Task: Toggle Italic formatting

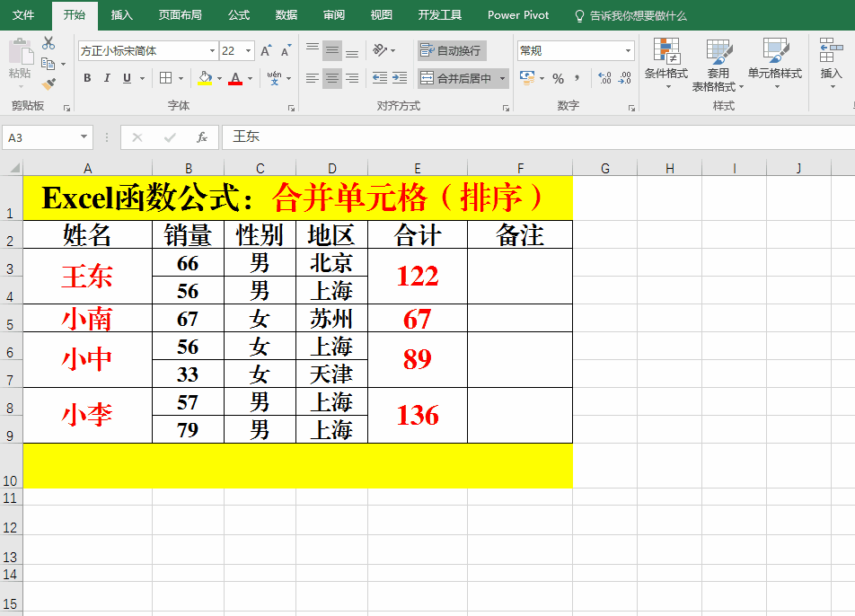Action: tap(107, 79)
